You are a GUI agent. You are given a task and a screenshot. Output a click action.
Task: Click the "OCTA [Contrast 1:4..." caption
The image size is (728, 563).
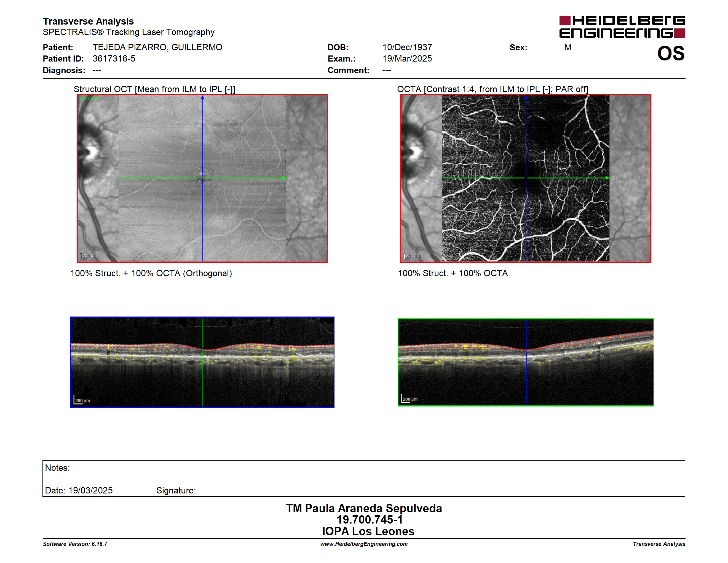[x=493, y=89]
